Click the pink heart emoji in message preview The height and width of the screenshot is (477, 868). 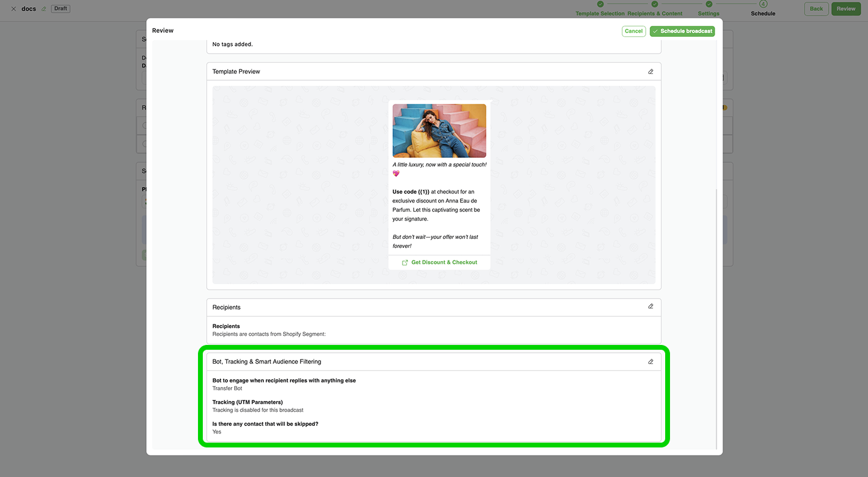tap(396, 174)
